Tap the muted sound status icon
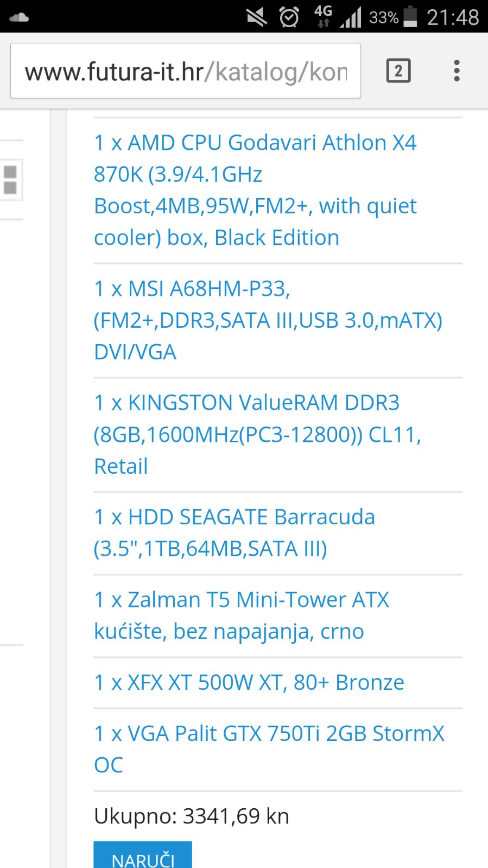The height and width of the screenshot is (868, 488). click(x=256, y=17)
